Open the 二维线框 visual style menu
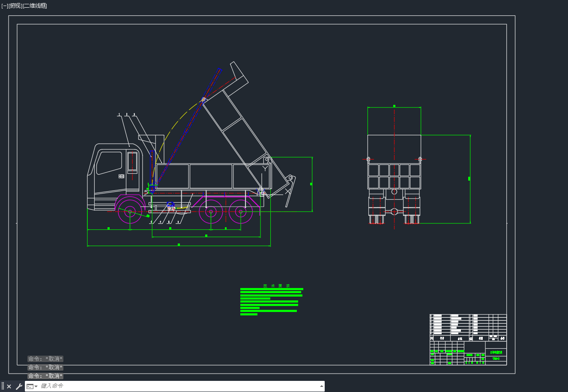The width and height of the screenshot is (568, 392). [35, 6]
